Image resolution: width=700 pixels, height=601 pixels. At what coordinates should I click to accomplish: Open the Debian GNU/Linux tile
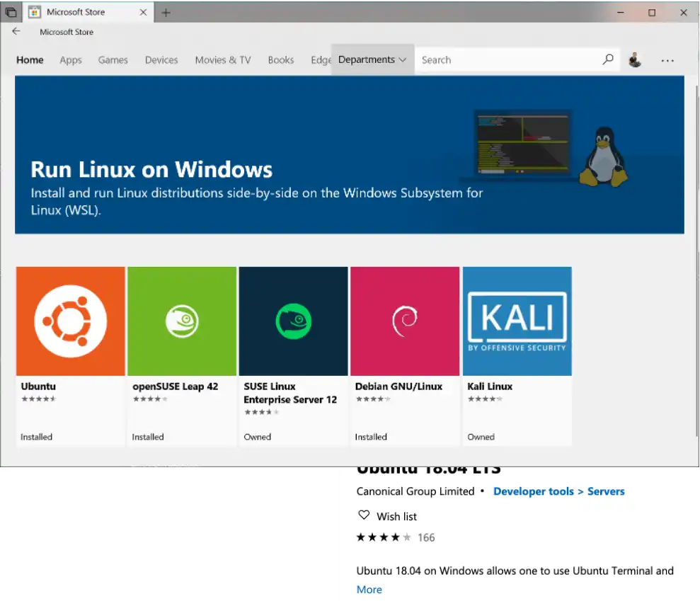[405, 321]
